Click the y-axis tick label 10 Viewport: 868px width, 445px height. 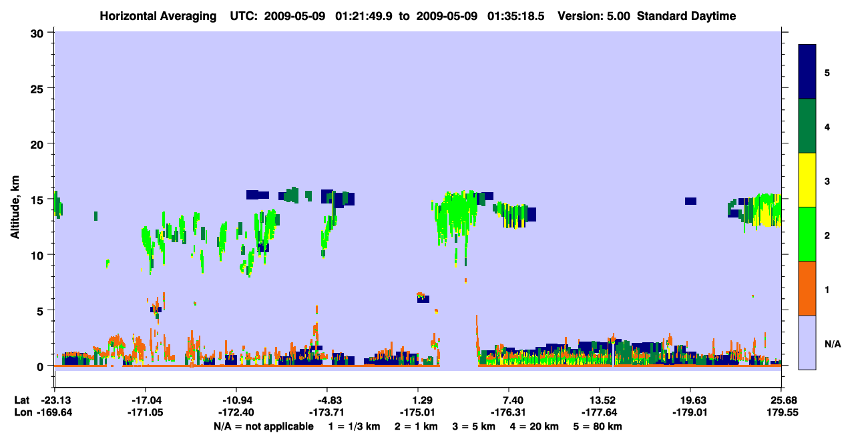click(38, 255)
